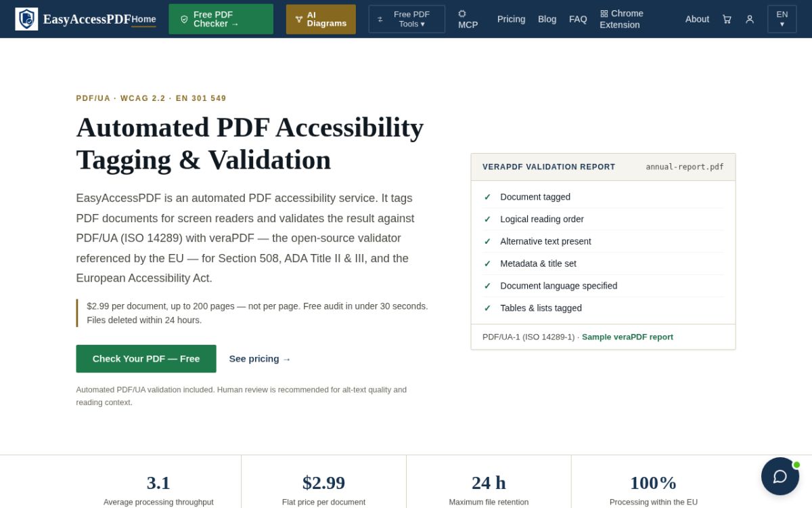Click the Free PDF Checker button
The width and height of the screenshot is (812, 508).
(x=221, y=19)
